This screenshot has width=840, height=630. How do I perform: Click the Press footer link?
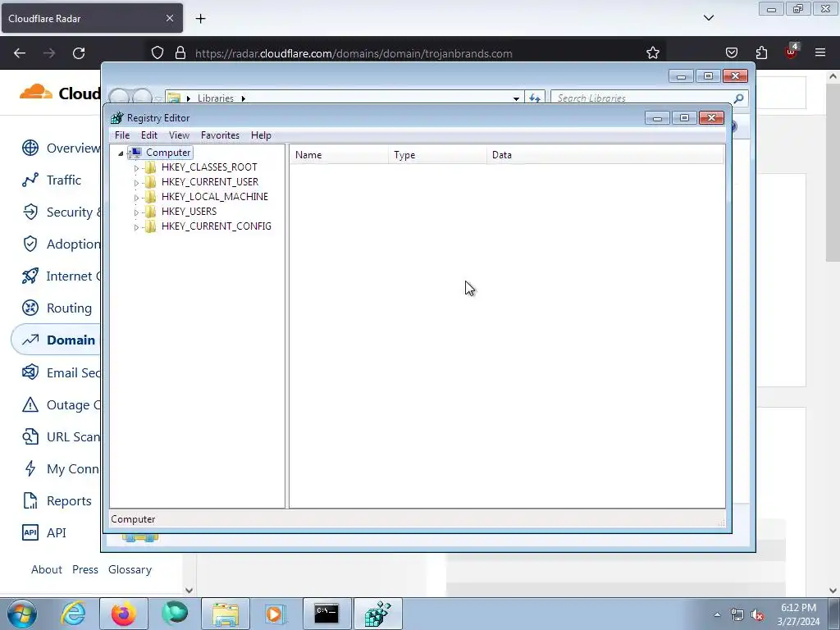[85, 569]
